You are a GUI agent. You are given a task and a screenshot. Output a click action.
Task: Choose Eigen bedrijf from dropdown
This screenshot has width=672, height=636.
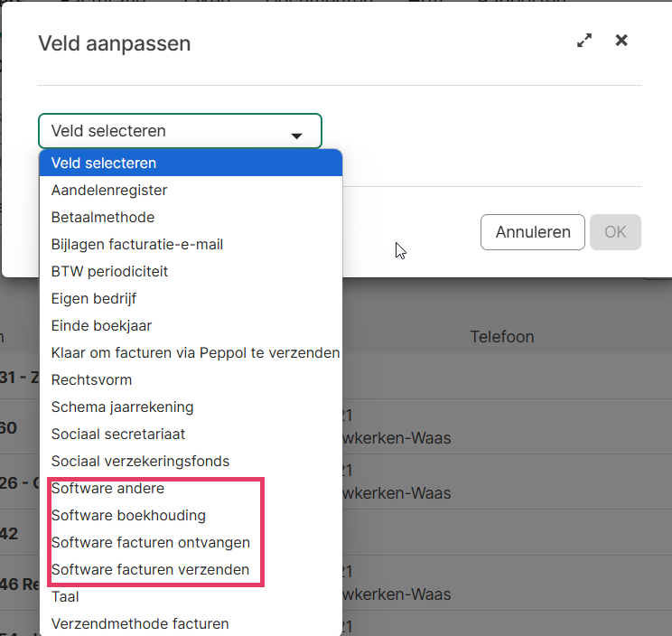94,299
